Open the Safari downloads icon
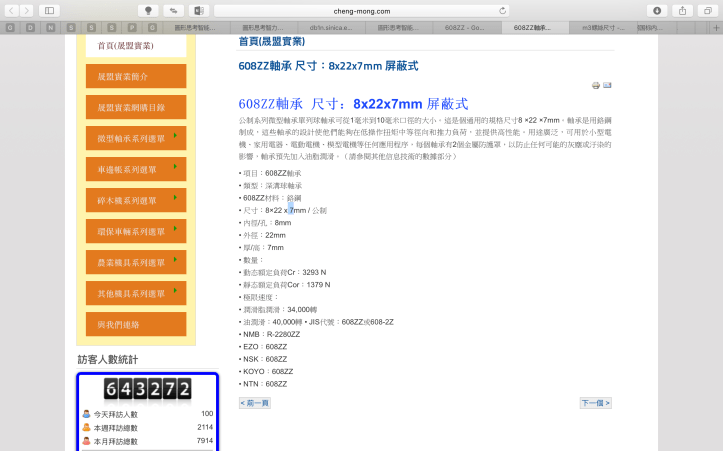 (658, 10)
